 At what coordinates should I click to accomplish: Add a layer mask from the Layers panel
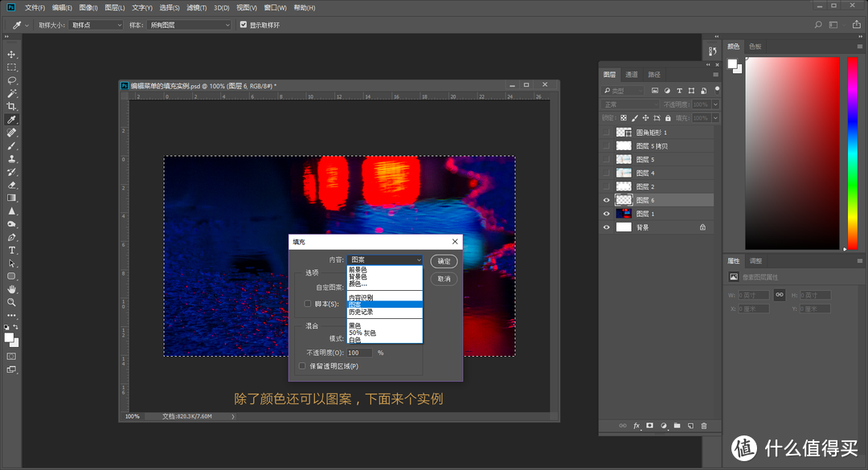click(649, 425)
